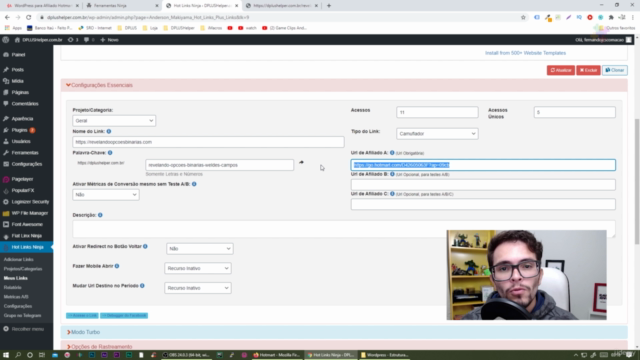
Task: Click the Acessos number field
Action: [x=437, y=112]
